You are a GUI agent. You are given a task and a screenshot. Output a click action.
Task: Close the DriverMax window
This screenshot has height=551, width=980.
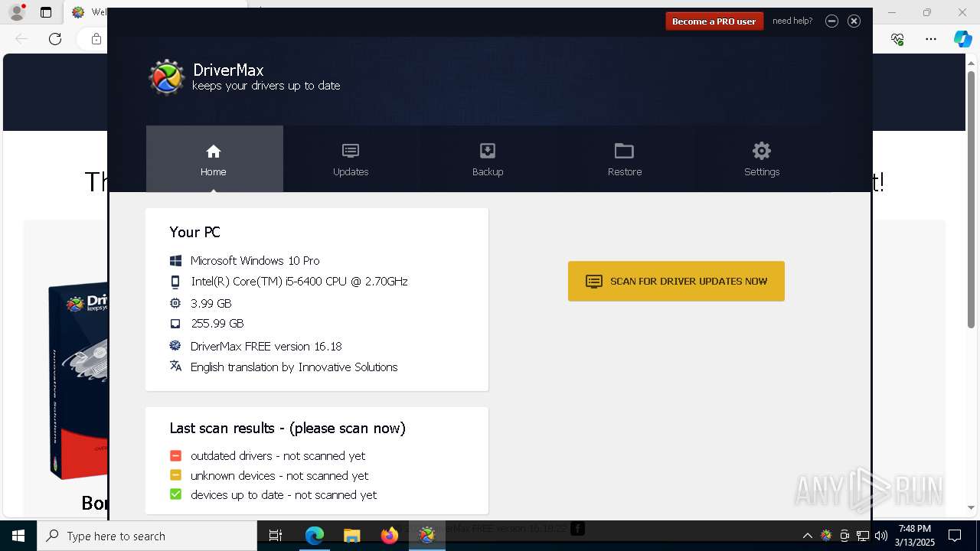pyautogui.click(x=854, y=21)
